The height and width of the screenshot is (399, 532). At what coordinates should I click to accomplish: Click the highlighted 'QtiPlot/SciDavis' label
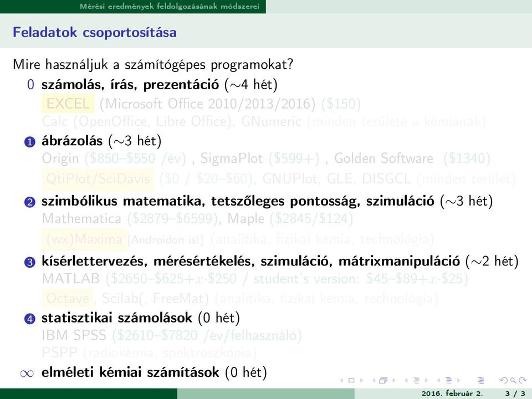pos(98,179)
